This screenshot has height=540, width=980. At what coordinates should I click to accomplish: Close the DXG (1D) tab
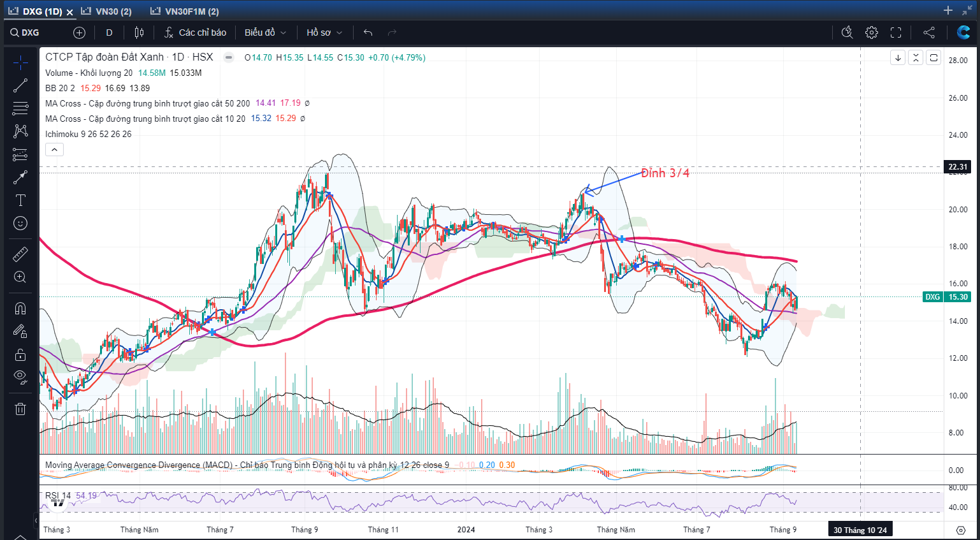[69, 12]
